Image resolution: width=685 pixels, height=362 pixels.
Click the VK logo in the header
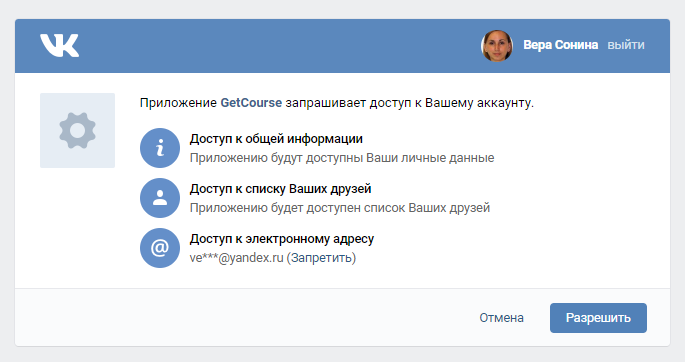coord(59,45)
